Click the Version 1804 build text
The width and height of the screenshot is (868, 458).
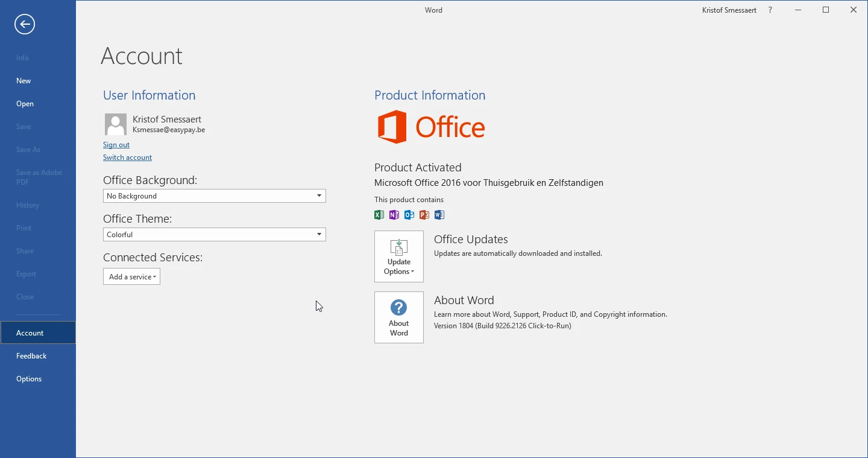tap(503, 326)
